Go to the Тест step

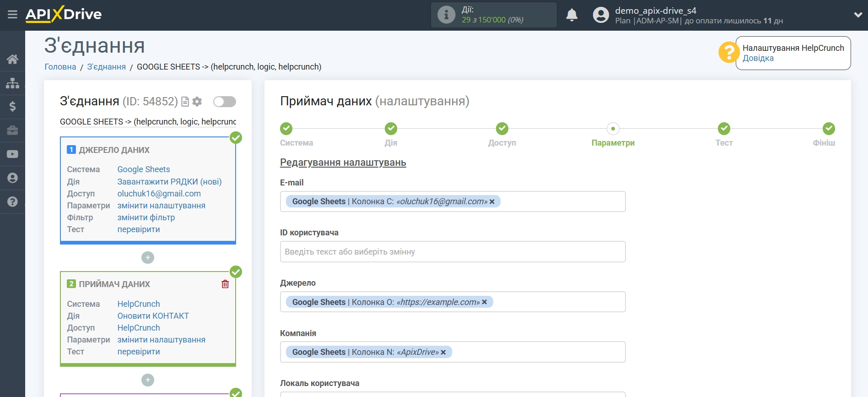point(724,129)
